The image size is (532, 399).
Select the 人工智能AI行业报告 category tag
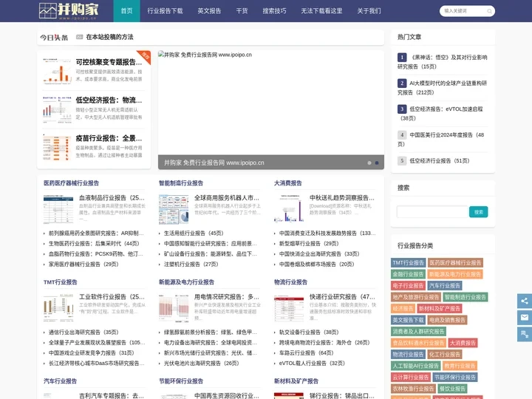click(416, 366)
